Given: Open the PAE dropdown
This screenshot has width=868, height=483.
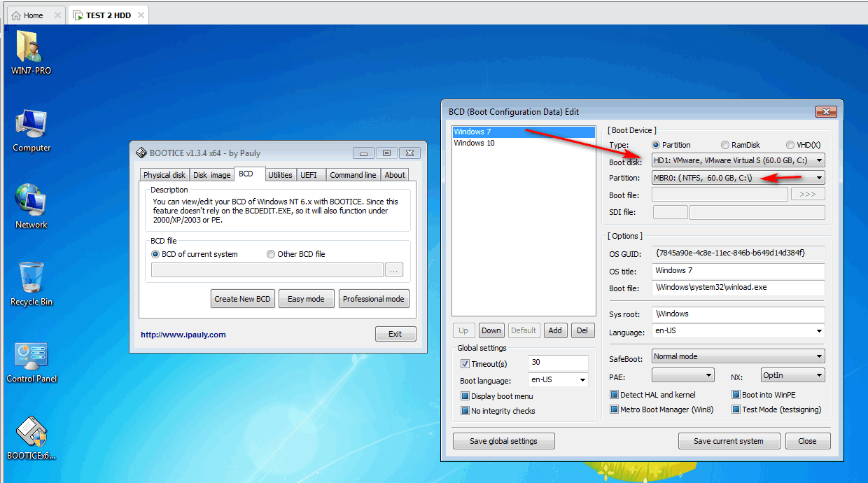Looking at the screenshot, I should click(682, 375).
